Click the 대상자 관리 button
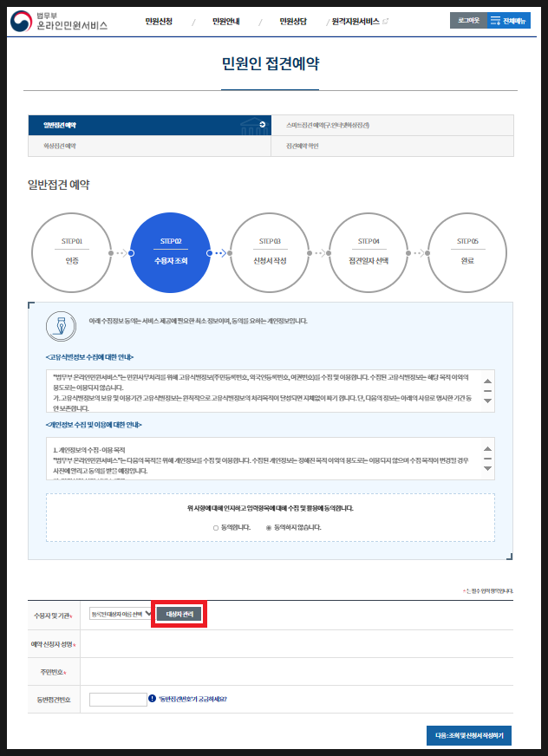 pyautogui.click(x=179, y=614)
